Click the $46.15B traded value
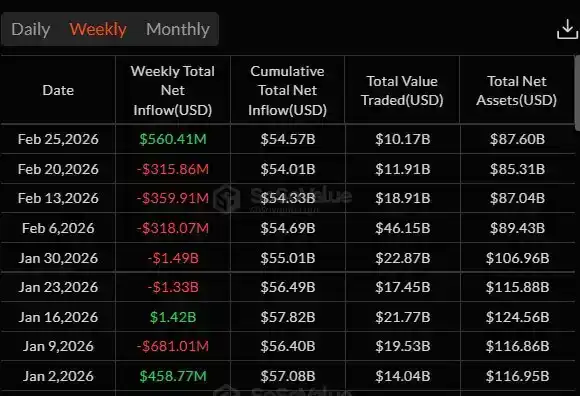Screen dimensions: 580x396 tap(402, 228)
